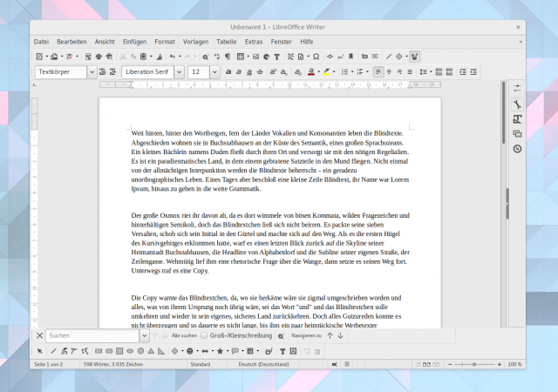Click into the Suchen search field
This screenshot has width=558, height=392.
coord(92,335)
